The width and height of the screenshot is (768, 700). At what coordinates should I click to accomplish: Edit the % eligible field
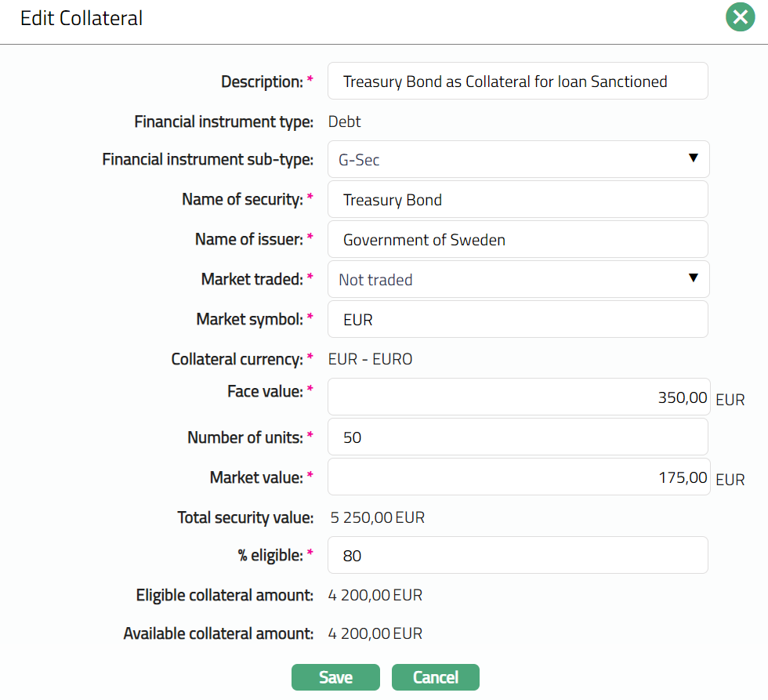517,556
